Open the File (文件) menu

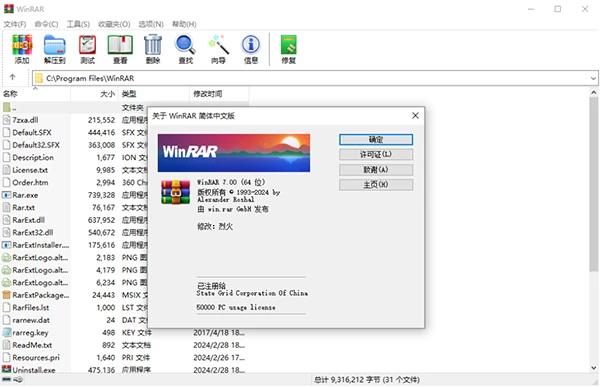[x=15, y=24]
